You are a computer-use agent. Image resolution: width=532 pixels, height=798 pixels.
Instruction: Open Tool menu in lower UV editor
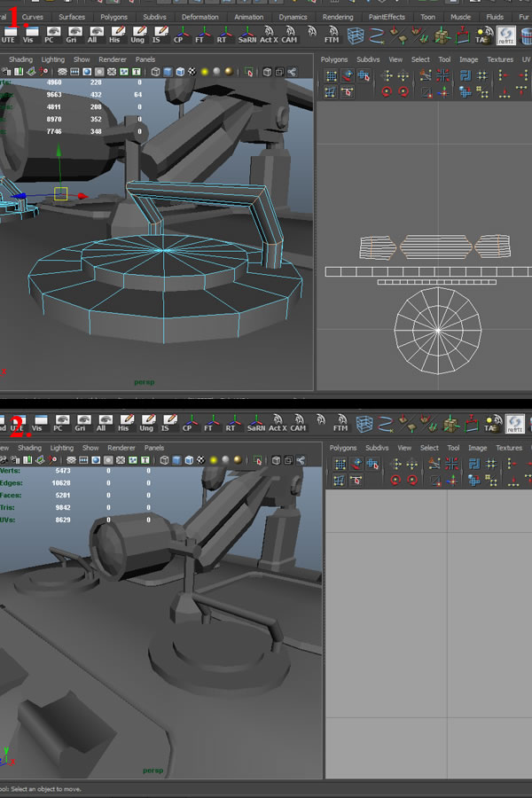(x=453, y=448)
